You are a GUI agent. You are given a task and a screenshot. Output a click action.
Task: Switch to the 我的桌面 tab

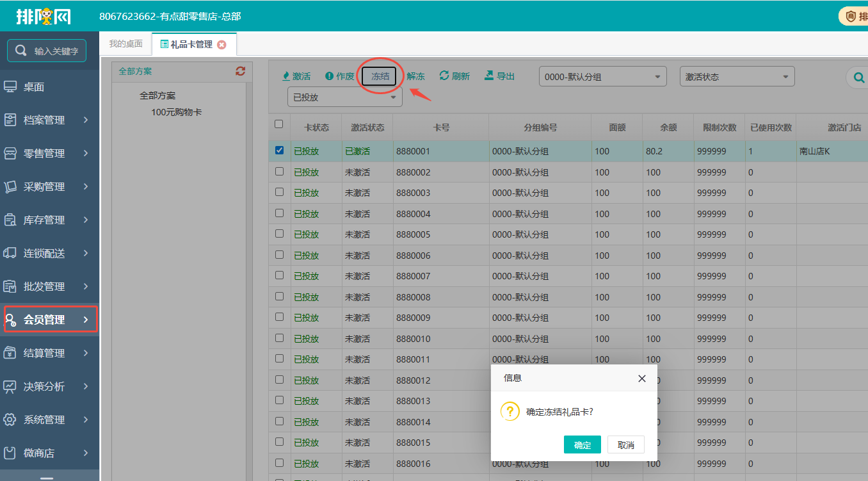[125, 44]
